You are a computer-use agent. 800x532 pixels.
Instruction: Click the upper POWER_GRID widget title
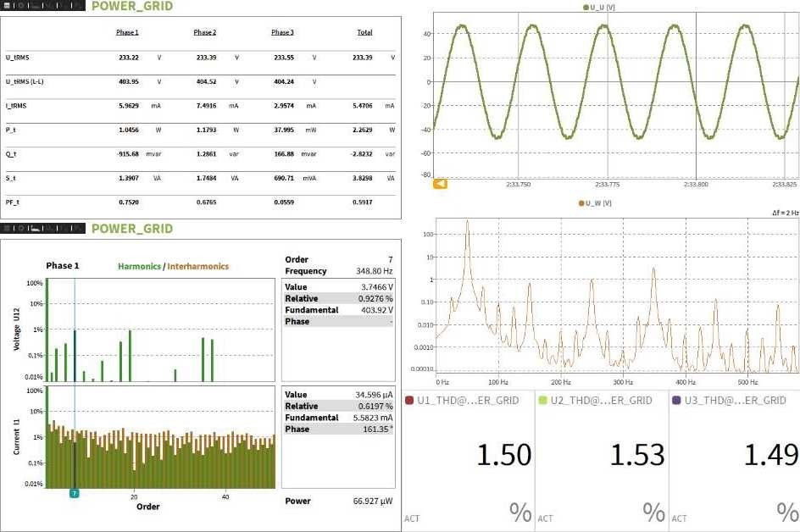[x=131, y=6]
